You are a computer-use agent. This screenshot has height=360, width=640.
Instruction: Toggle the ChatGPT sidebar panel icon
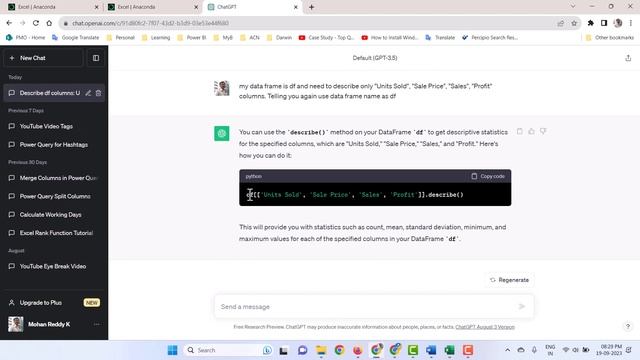[x=96, y=58]
